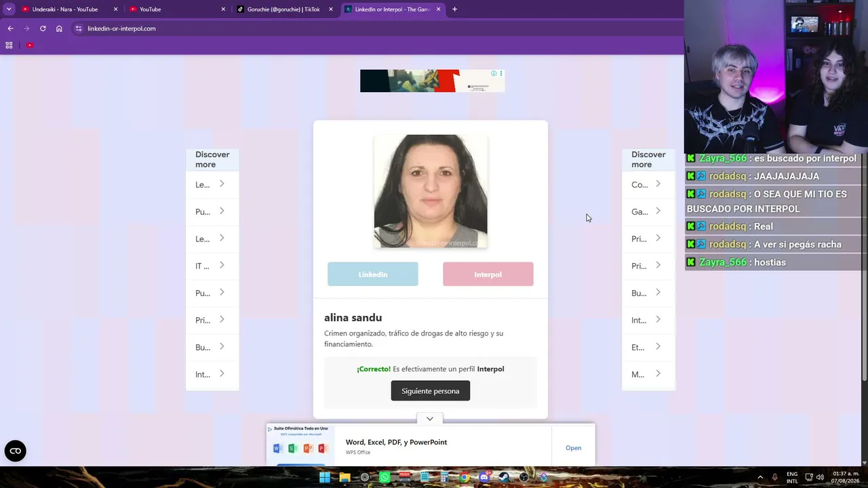Image resolution: width=868 pixels, height=488 pixels.
Task: Click the browser forward arrow
Action: click(x=26, y=28)
